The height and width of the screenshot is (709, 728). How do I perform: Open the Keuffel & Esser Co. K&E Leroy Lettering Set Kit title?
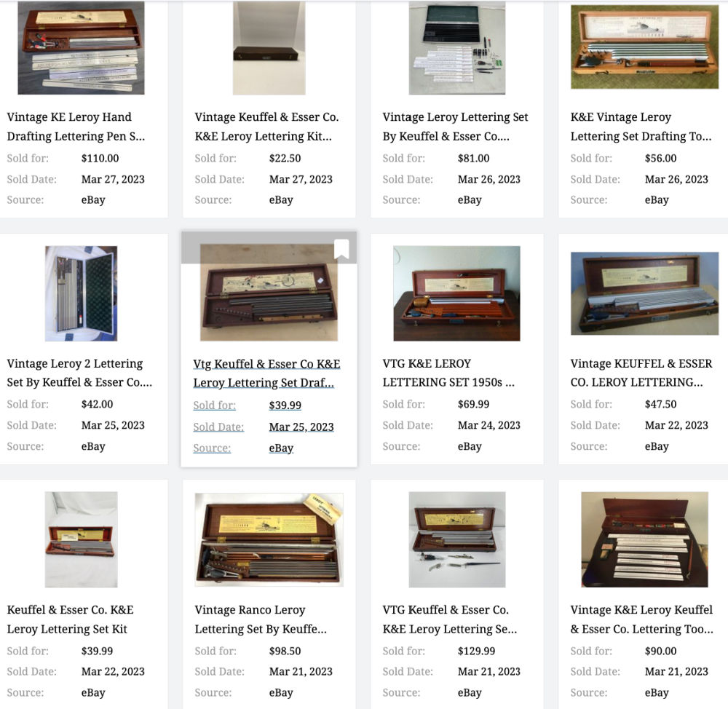[x=70, y=619]
